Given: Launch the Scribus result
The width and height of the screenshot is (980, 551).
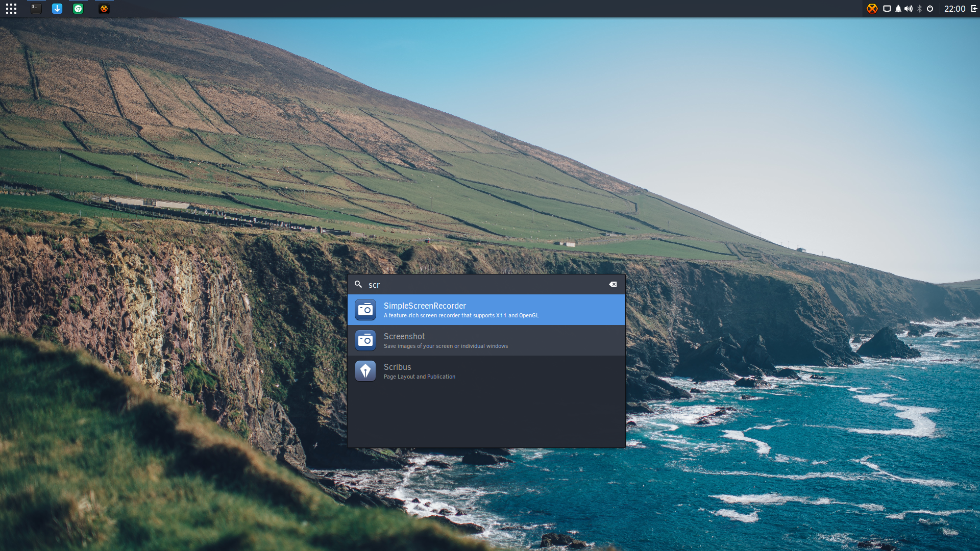Looking at the screenshot, I should (486, 371).
